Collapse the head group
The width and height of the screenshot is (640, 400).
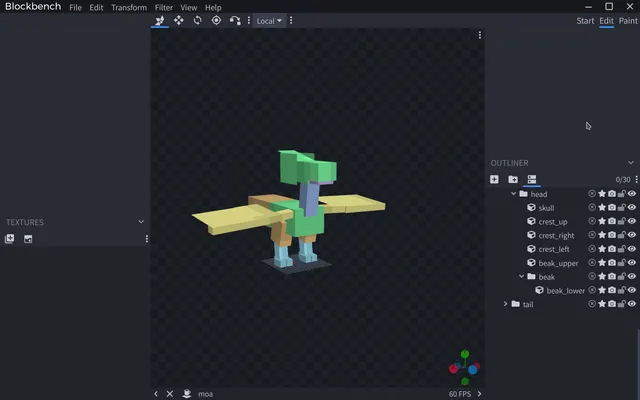[513, 194]
